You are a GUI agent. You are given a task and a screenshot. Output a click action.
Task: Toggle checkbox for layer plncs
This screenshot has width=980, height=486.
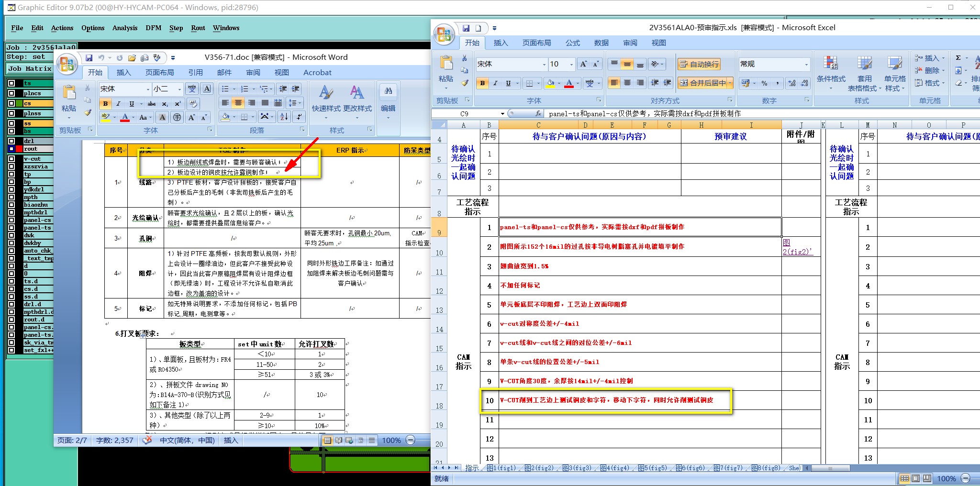click(x=11, y=93)
